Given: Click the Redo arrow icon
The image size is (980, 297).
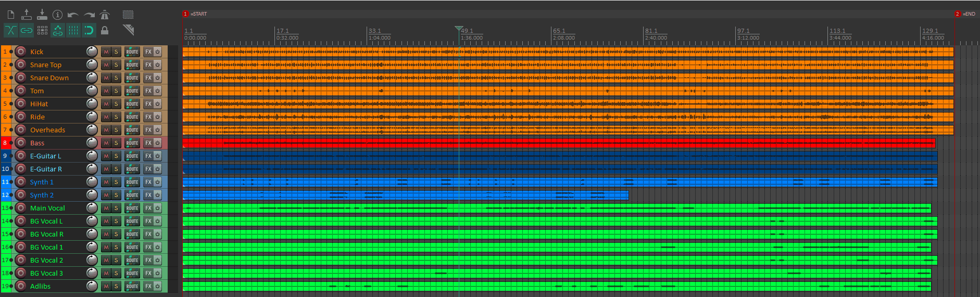Looking at the screenshot, I should pyautogui.click(x=89, y=15).
